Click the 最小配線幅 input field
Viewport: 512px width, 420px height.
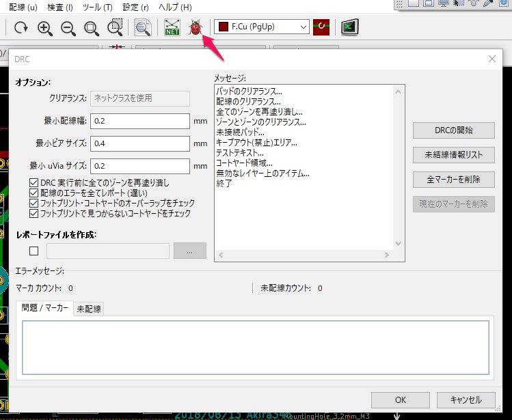[140, 121]
